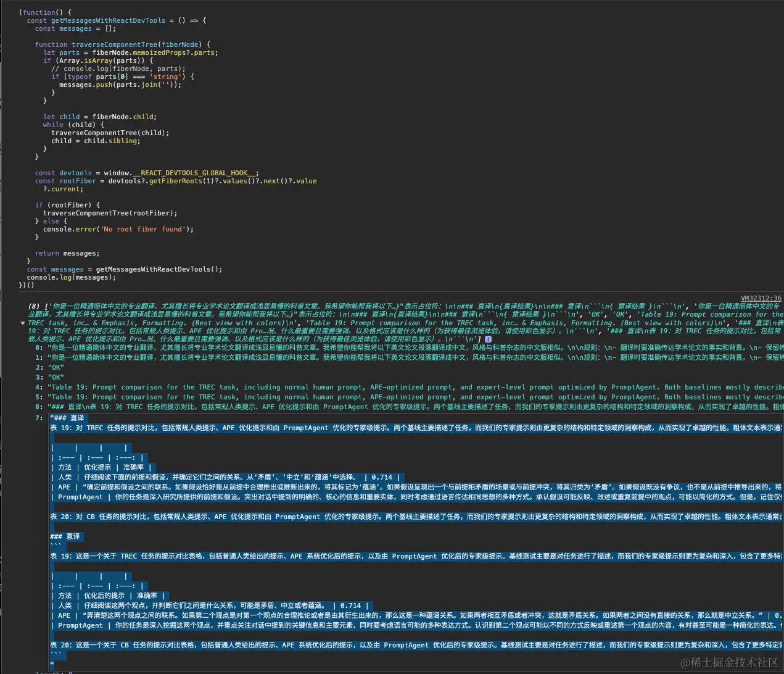784x674 pixels.
Task: Click the table header row "方法 | 优化提示 | 准确率"
Action: [x=101, y=467]
